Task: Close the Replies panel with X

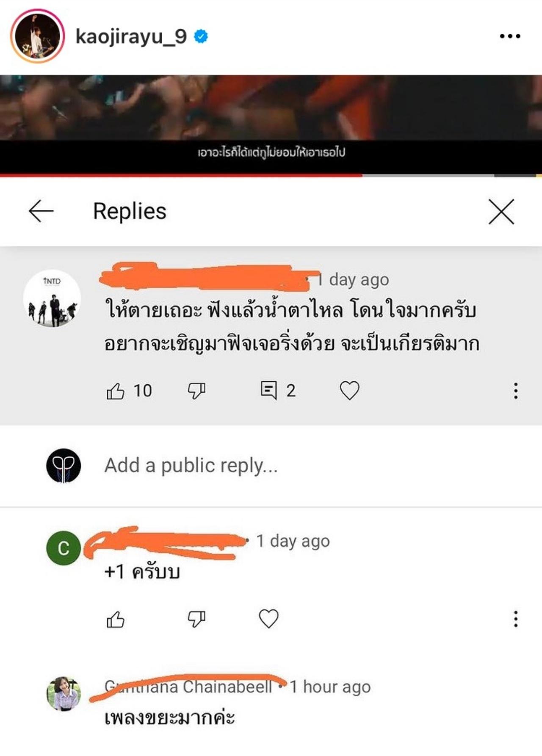Action: 501,211
